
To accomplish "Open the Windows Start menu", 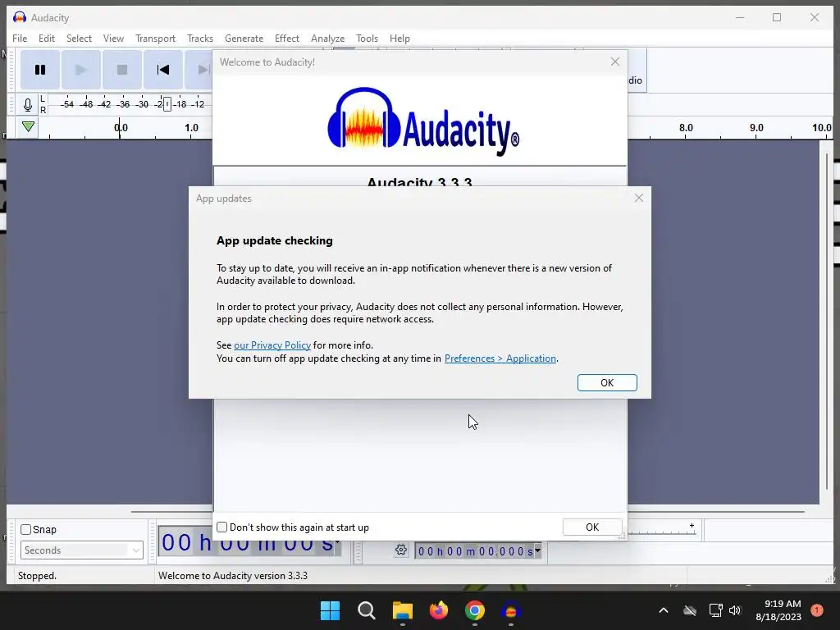I will coord(330,610).
